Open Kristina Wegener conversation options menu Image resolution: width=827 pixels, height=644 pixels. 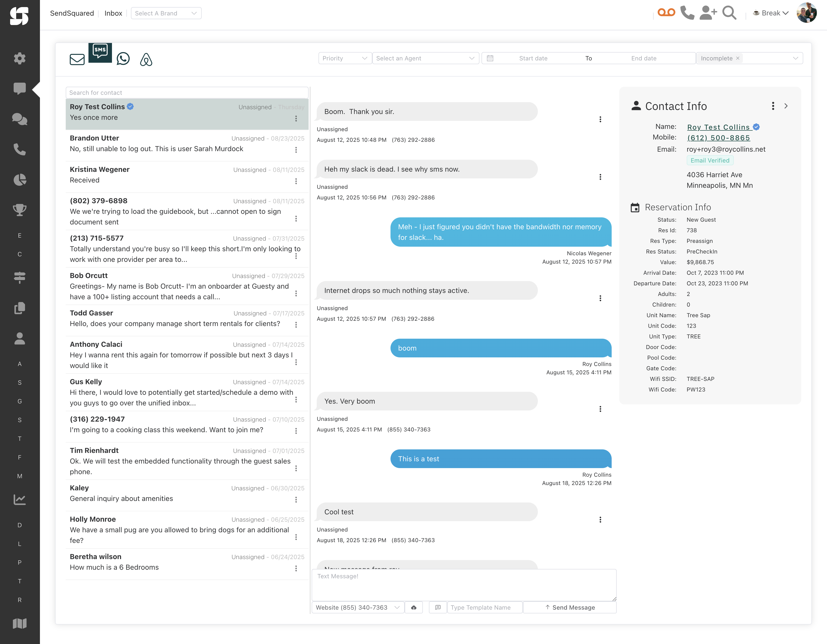[x=296, y=181]
